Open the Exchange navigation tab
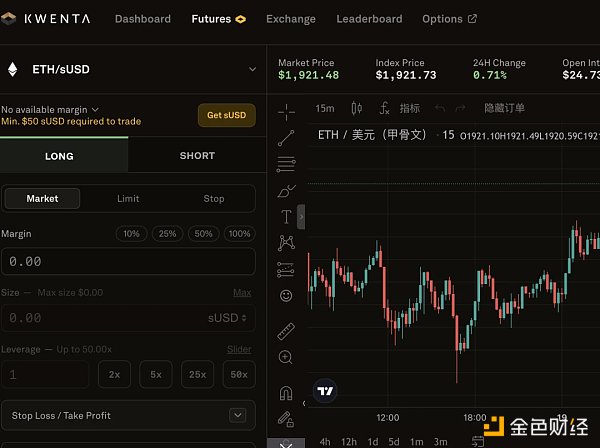 (291, 19)
